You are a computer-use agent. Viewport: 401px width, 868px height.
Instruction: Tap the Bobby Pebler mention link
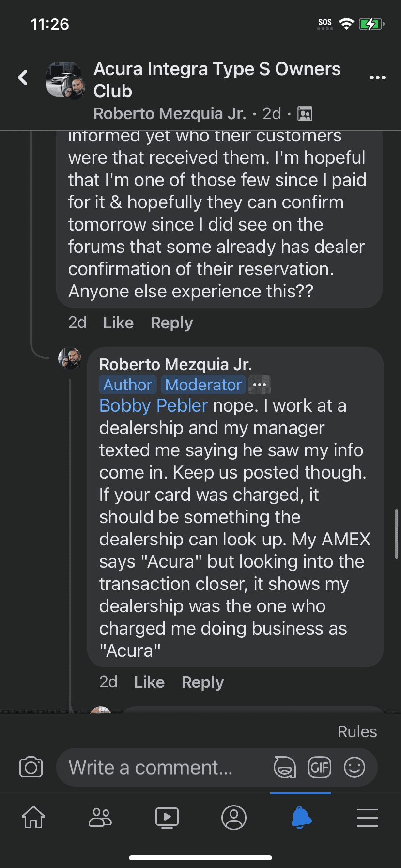coord(154,405)
